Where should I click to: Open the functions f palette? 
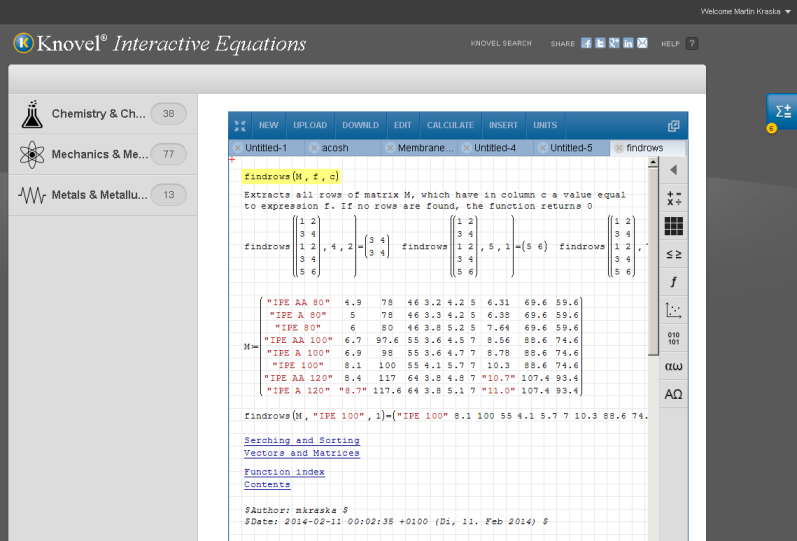(x=673, y=282)
